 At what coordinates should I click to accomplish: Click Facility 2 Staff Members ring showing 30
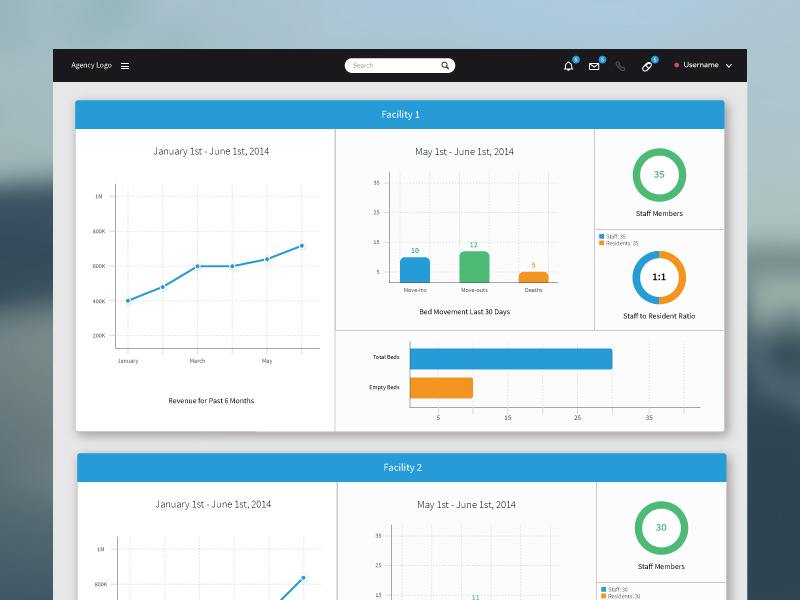[661, 528]
